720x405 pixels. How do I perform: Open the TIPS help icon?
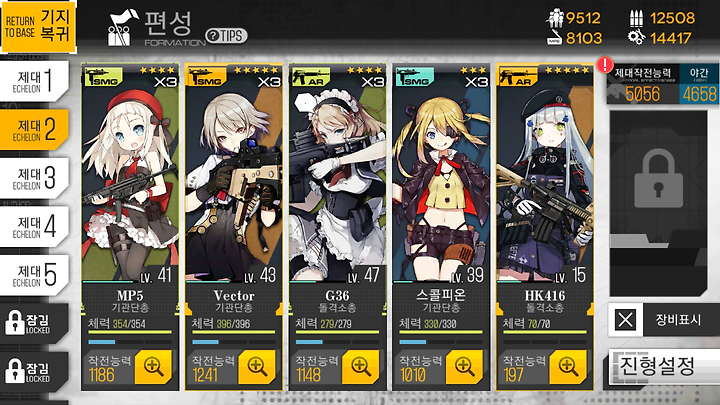pos(226,35)
